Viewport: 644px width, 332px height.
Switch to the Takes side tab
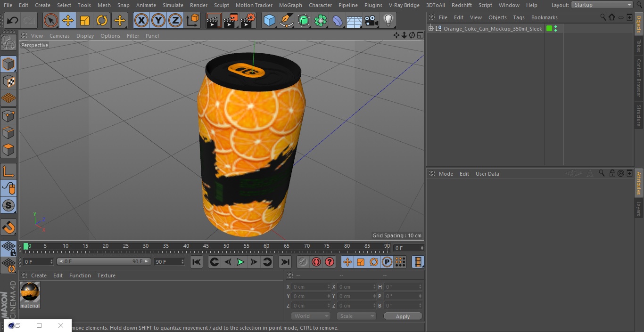(639, 46)
